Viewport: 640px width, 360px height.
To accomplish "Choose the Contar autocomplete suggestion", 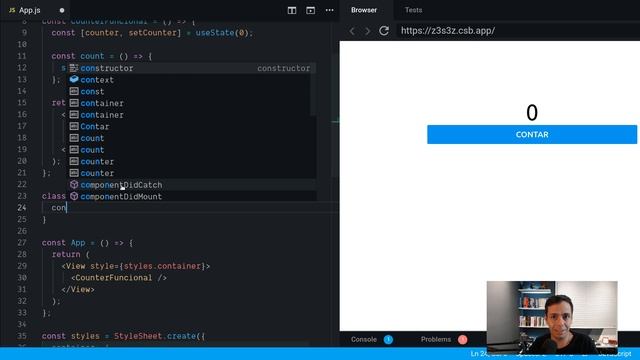I will pyautogui.click(x=192, y=127).
